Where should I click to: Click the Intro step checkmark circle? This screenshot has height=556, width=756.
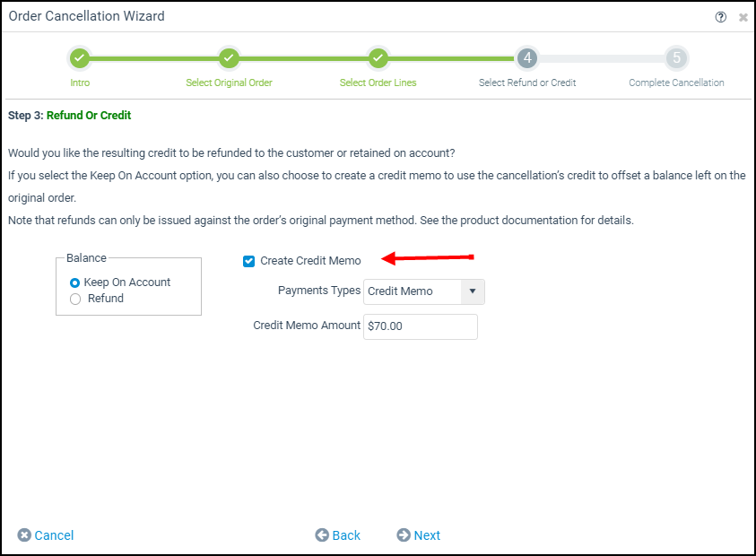tap(80, 58)
